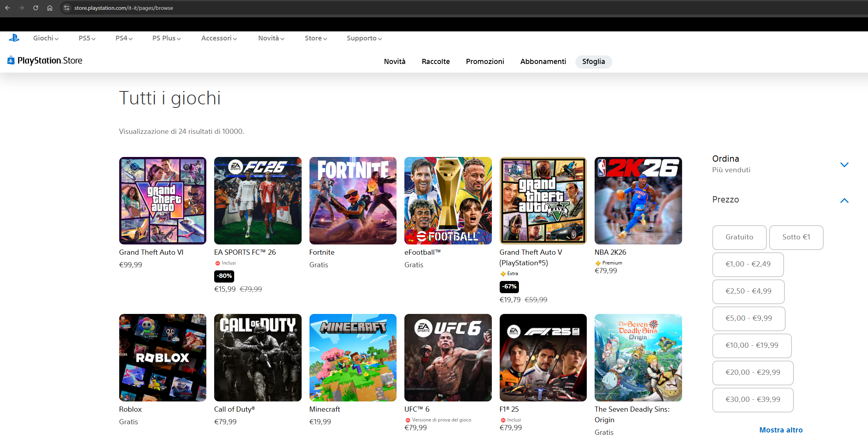The width and height of the screenshot is (868, 445).
Task: Open the PS4 dropdown menu
Action: pos(124,38)
